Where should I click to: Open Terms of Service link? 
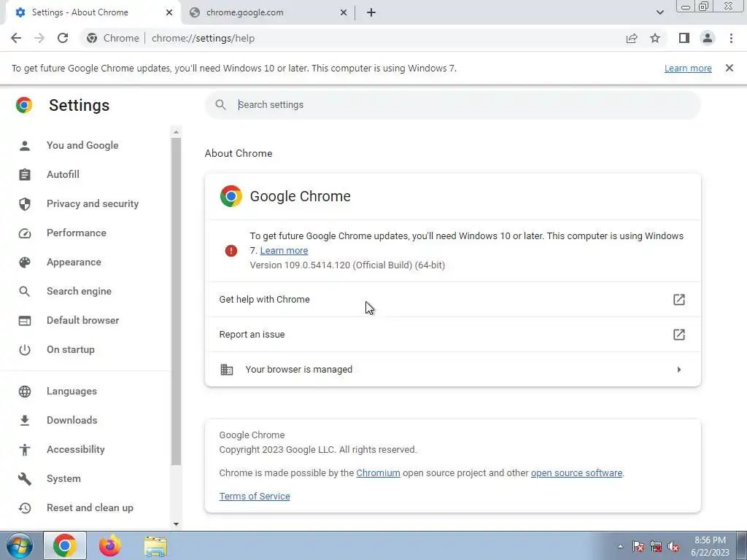click(255, 496)
